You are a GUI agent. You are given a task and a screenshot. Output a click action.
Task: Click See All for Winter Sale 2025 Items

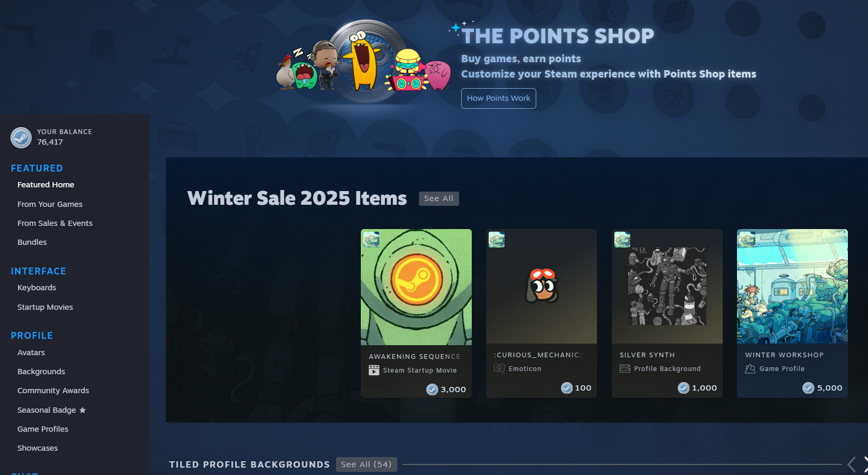click(x=438, y=198)
